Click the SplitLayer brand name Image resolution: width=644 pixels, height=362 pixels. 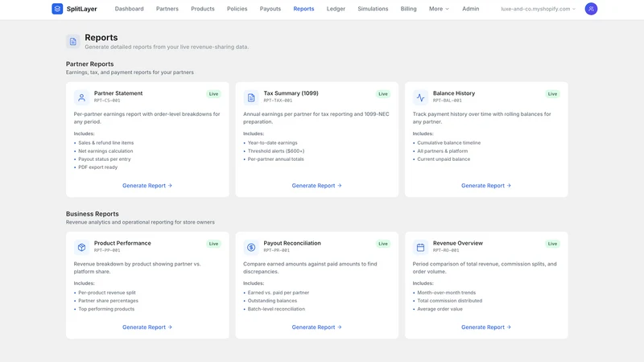[82, 9]
